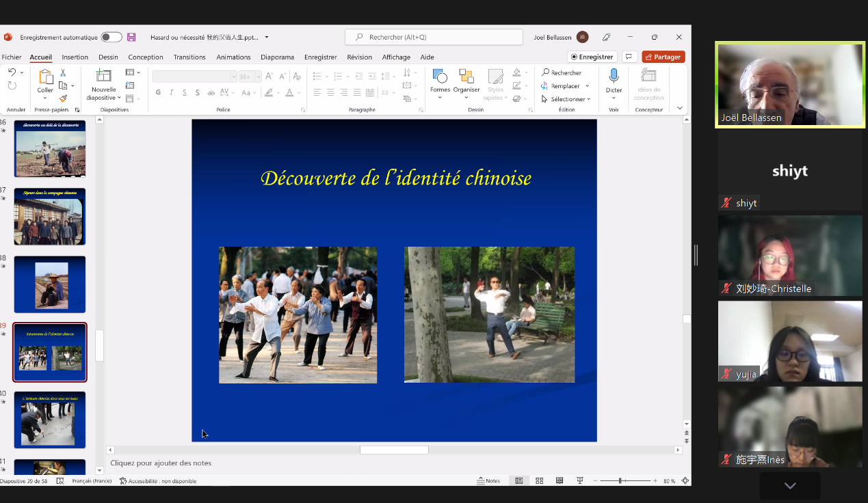Switch to slide sorter view icon
The image size is (868, 503).
(539, 481)
